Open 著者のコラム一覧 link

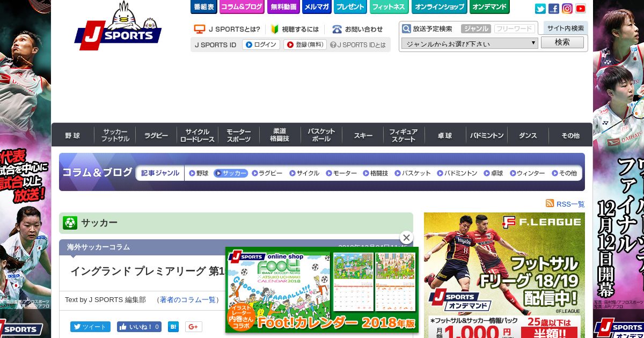(188, 299)
